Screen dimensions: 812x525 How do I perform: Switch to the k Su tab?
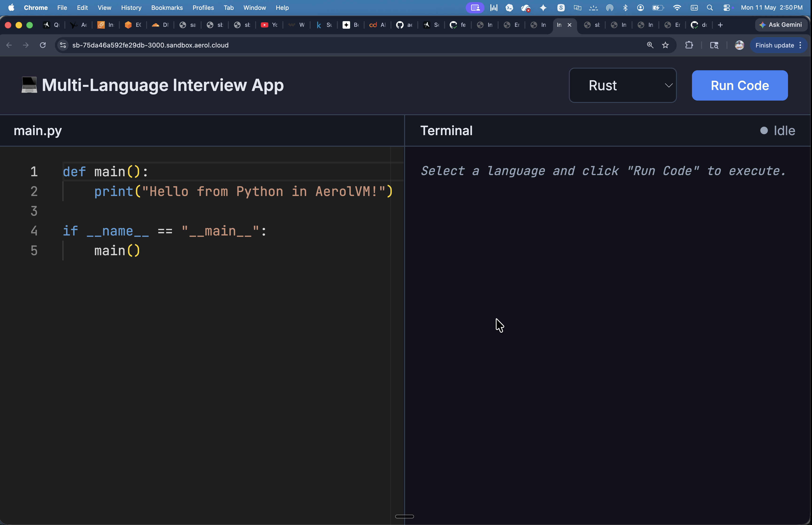[324, 25]
